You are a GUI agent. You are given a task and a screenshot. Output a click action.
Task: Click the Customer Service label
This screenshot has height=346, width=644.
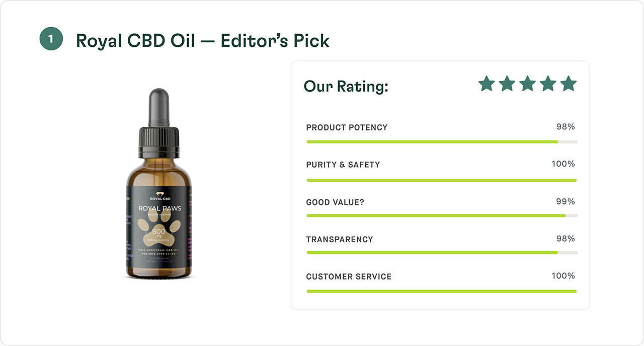(349, 276)
